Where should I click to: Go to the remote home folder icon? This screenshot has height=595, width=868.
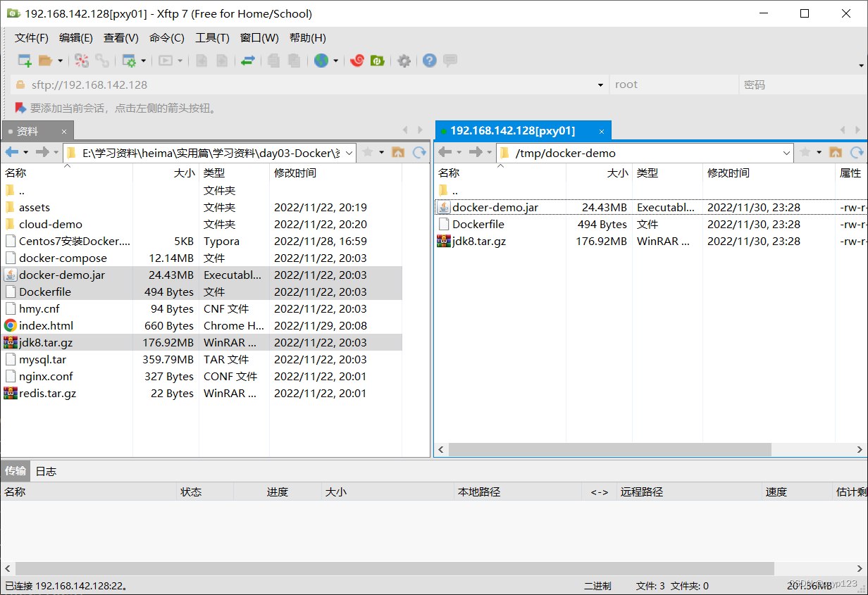(x=836, y=152)
